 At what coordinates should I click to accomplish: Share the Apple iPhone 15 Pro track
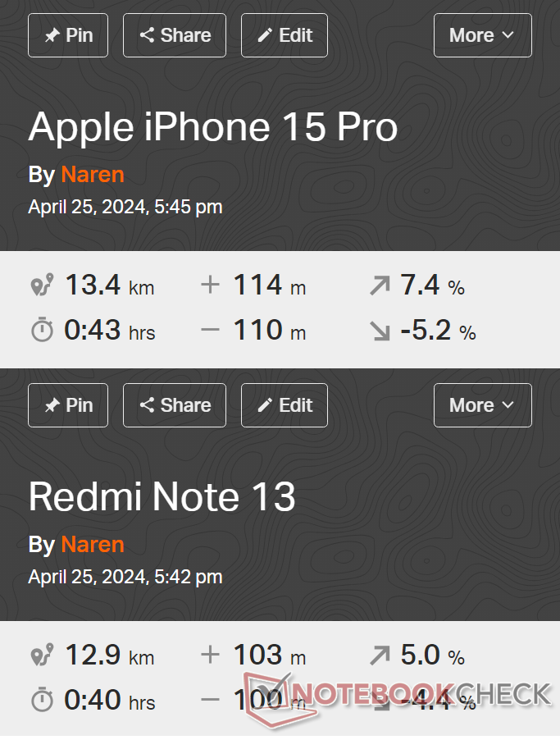[175, 35]
